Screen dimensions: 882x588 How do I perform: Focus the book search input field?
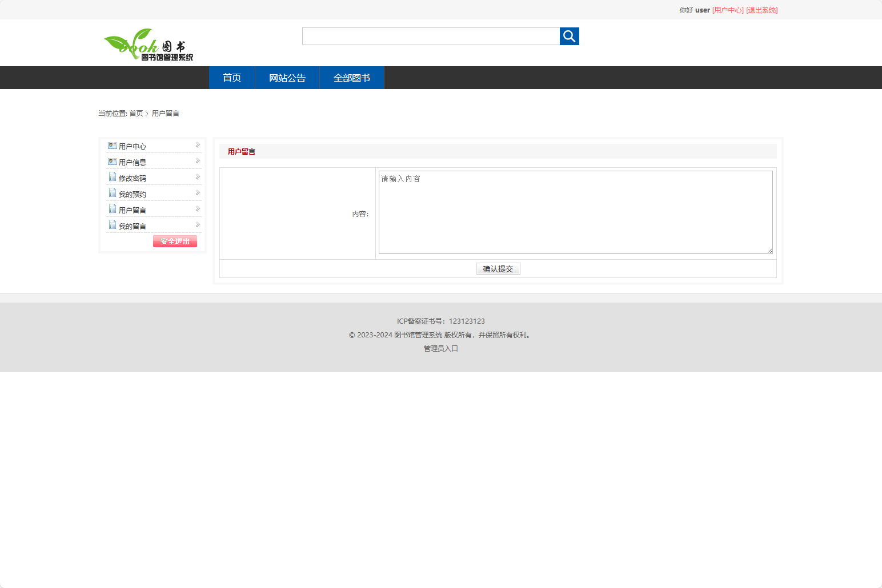(x=431, y=37)
